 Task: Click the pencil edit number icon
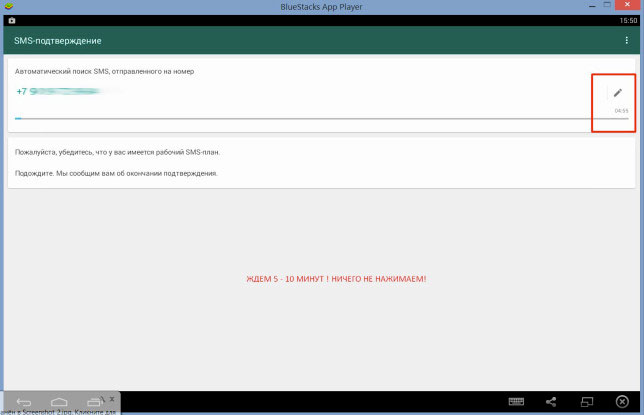click(x=617, y=93)
